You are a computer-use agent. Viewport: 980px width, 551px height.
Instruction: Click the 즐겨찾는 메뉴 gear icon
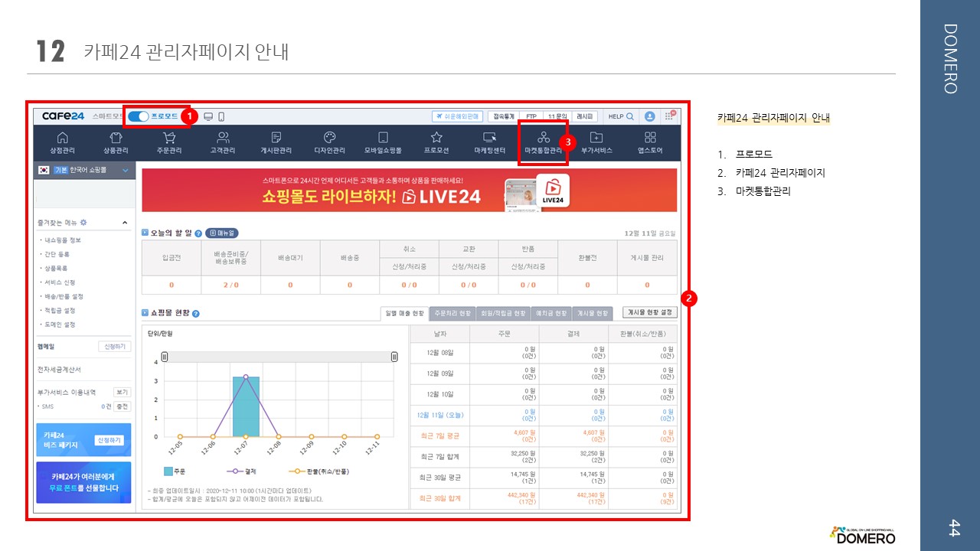pos(83,222)
